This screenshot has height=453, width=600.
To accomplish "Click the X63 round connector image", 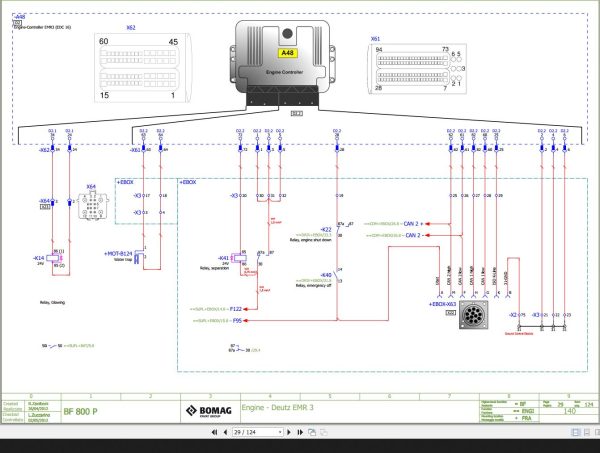I will (473, 315).
